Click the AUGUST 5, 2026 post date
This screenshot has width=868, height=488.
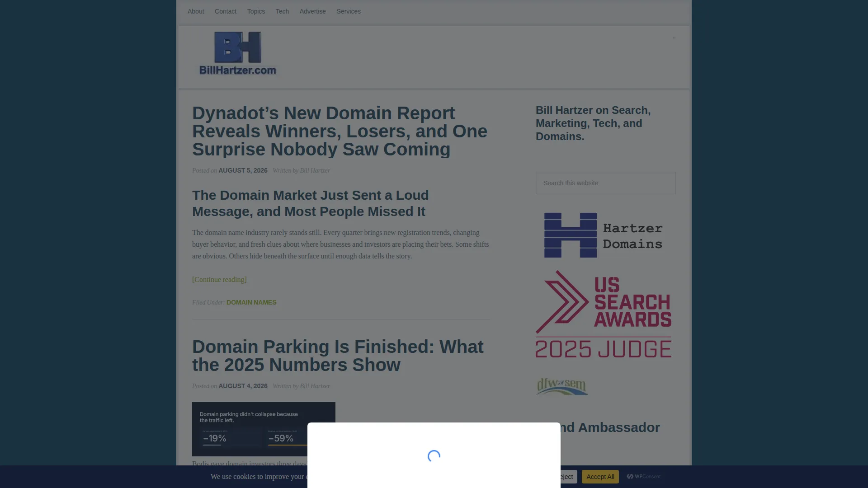pyautogui.click(x=243, y=170)
